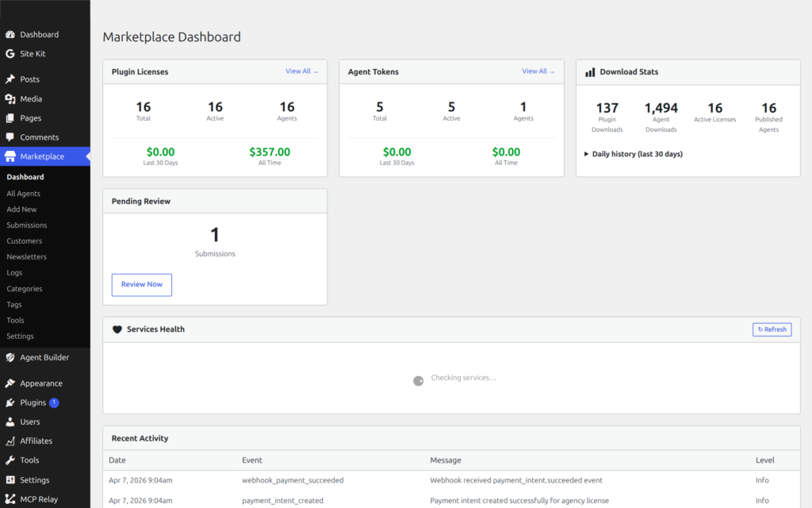This screenshot has height=508, width=812.
Task: Open All Agents submenu item
Action: tap(23, 194)
